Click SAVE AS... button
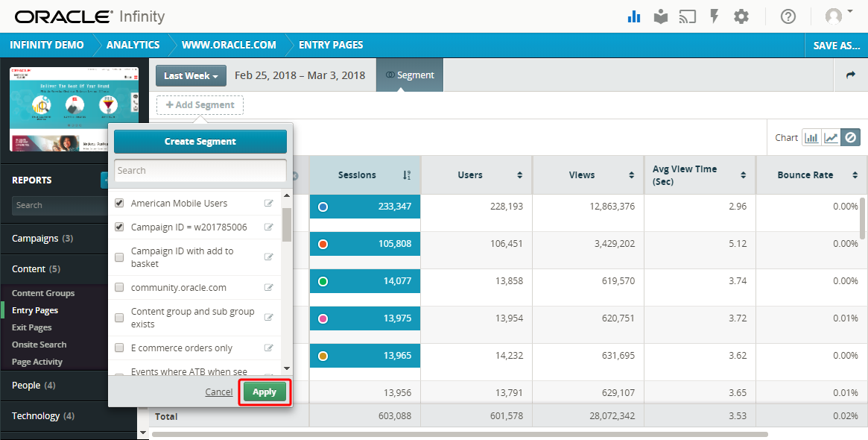 tap(836, 45)
